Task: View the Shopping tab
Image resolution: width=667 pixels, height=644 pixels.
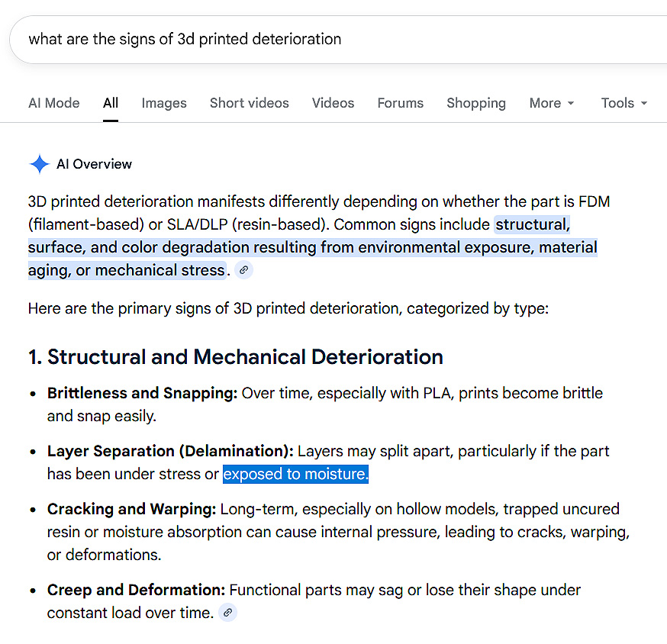Action: click(x=476, y=103)
